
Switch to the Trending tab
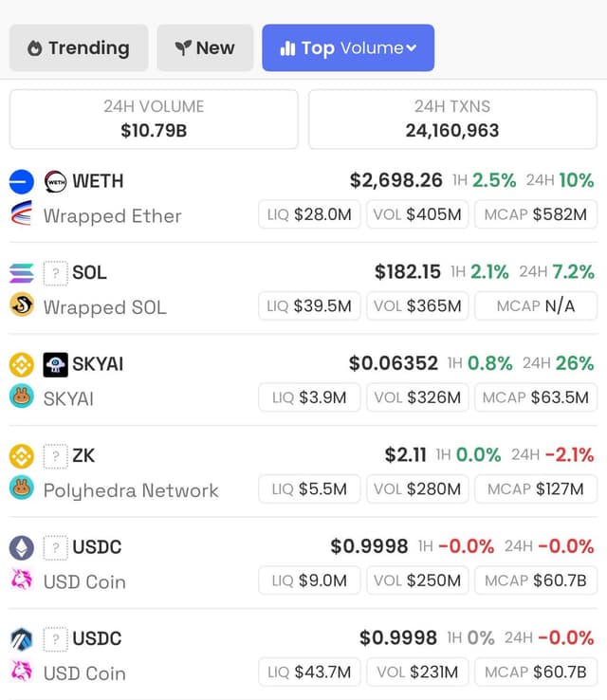click(x=79, y=47)
